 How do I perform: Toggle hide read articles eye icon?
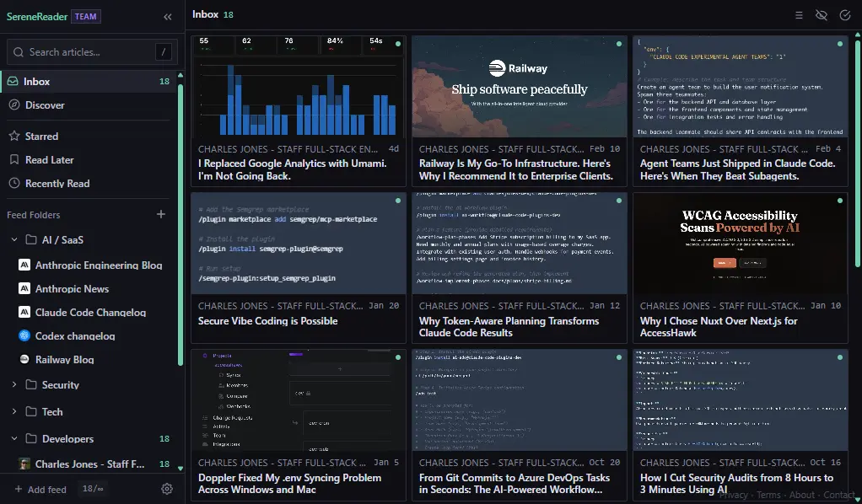tap(822, 15)
